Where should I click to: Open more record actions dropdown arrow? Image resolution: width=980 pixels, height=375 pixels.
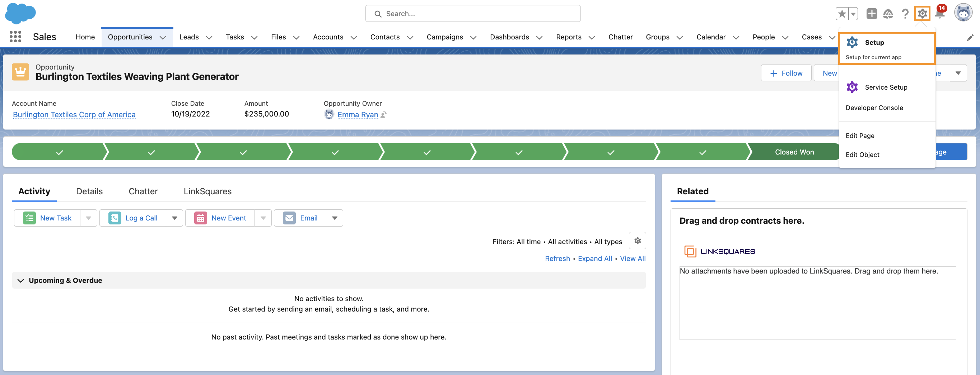[958, 73]
